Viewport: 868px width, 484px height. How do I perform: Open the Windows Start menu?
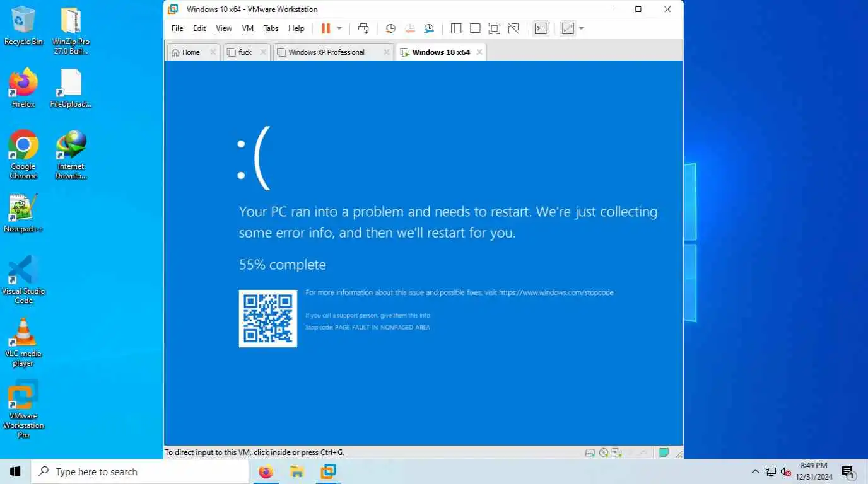pos(15,471)
